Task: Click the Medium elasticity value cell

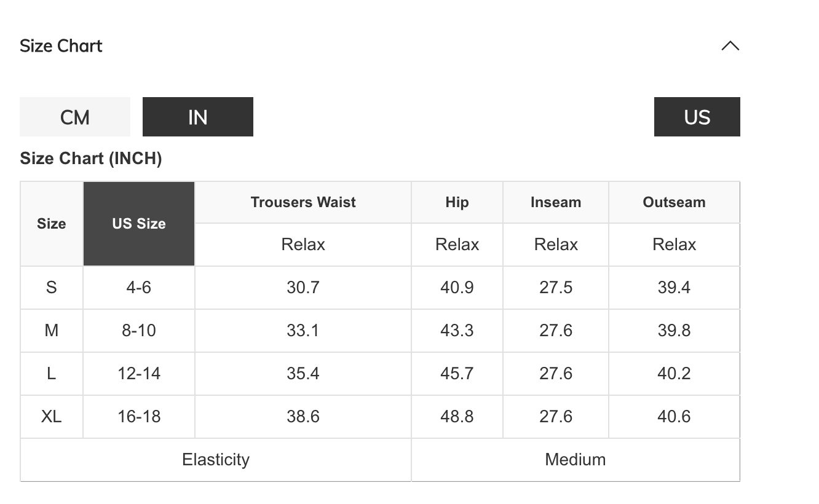Action: pyautogui.click(x=576, y=460)
